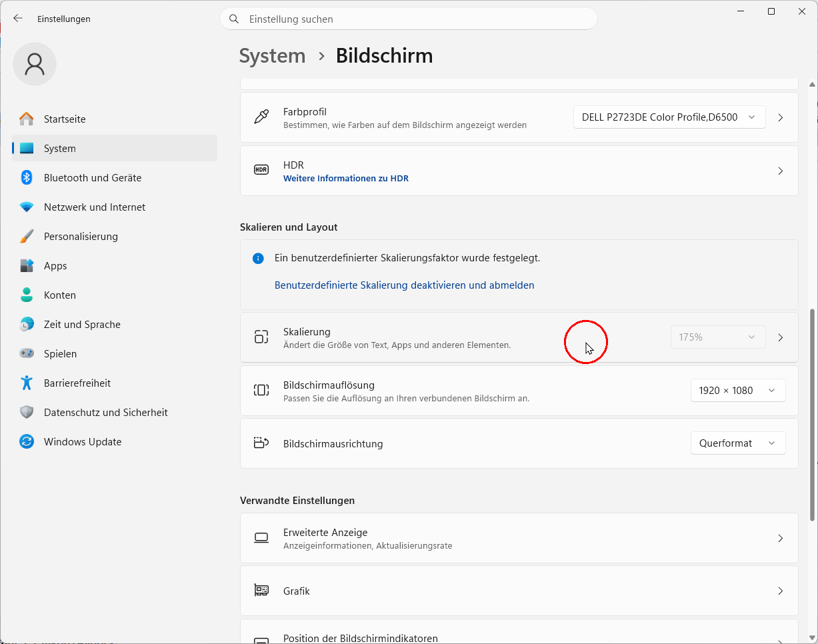Click the back arrow icon in Einstellungen
Screen dimensions: 818x644
[18, 19]
